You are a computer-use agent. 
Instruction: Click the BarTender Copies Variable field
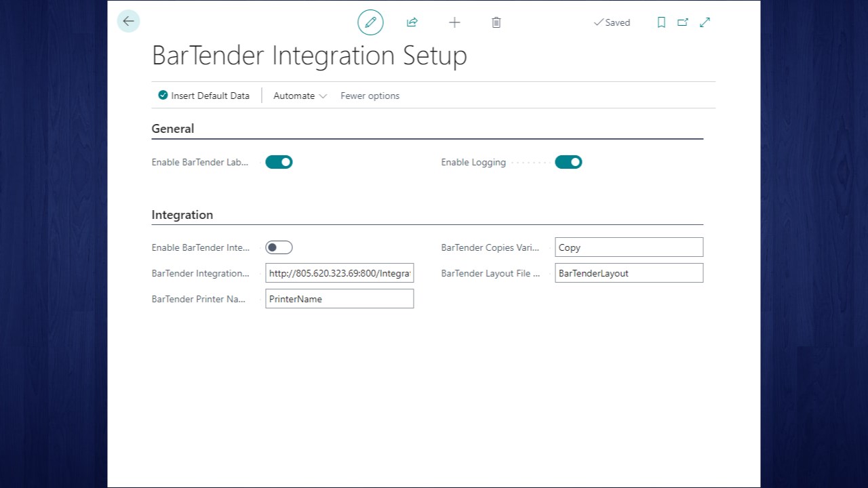[629, 247]
